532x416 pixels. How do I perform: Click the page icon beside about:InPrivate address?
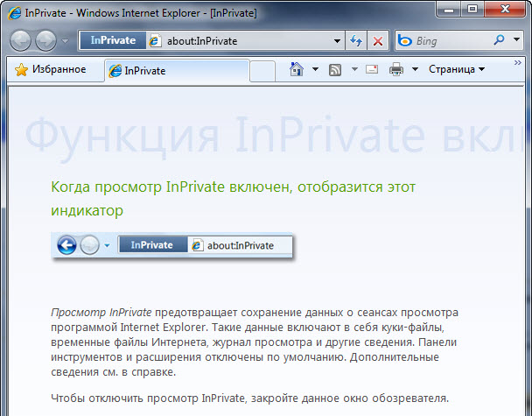coord(155,41)
